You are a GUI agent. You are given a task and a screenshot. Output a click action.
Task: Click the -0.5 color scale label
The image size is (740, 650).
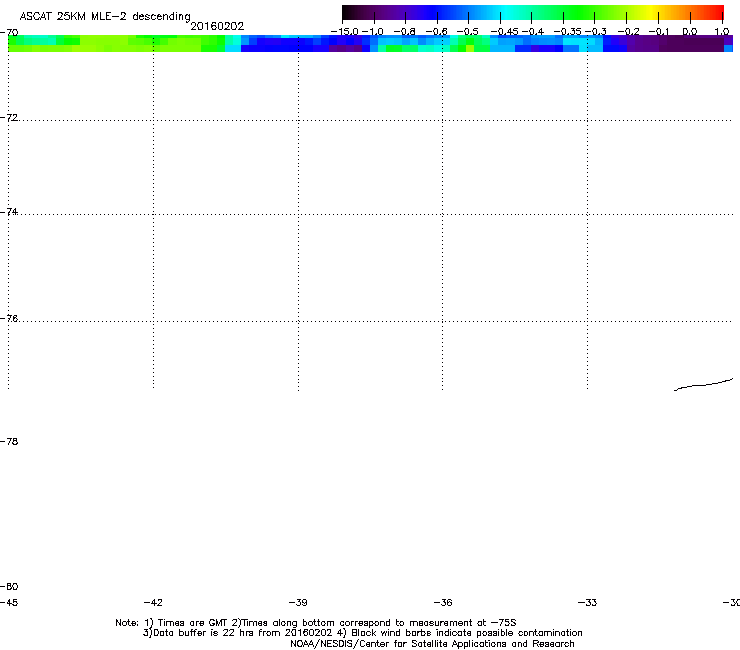click(468, 32)
